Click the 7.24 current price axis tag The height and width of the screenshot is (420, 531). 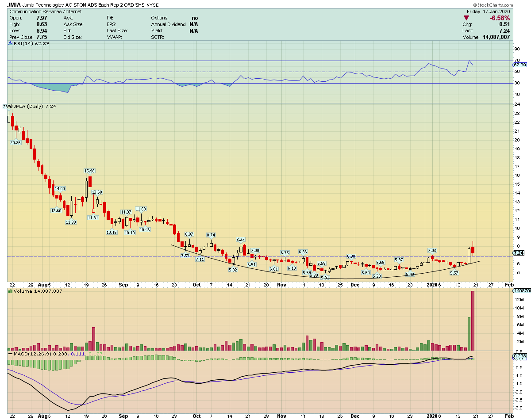click(x=519, y=253)
